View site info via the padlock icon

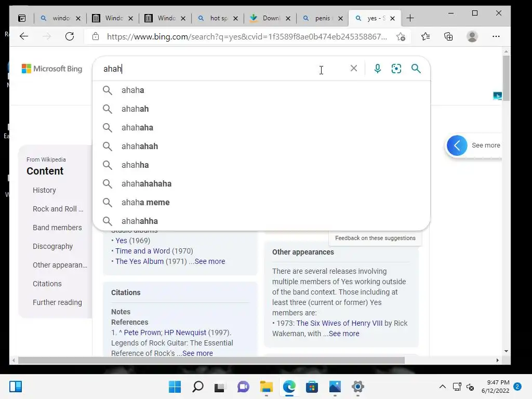tap(96, 36)
